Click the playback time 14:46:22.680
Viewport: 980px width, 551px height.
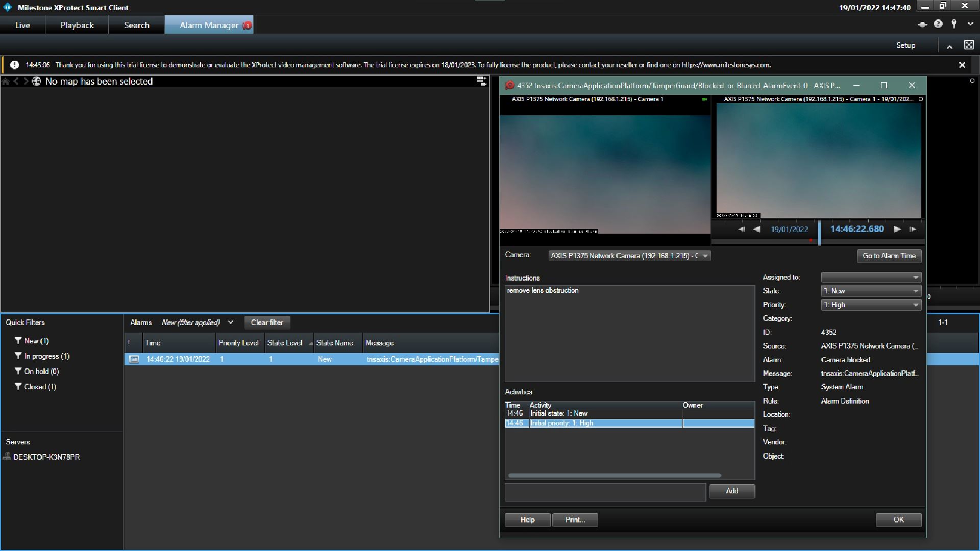tap(857, 229)
